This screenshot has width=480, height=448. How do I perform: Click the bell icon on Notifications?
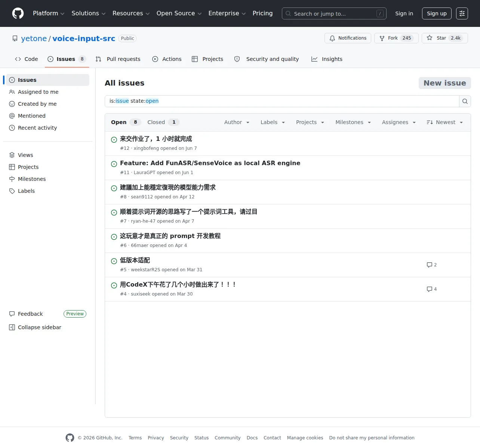(332, 38)
